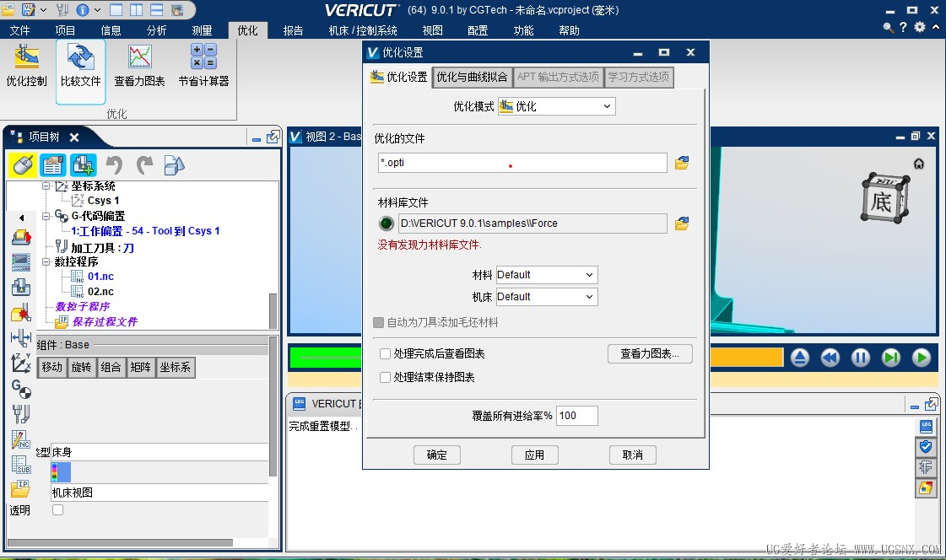This screenshot has height=560, width=946.
Task: Open the 报告 menu
Action: pyautogui.click(x=293, y=30)
